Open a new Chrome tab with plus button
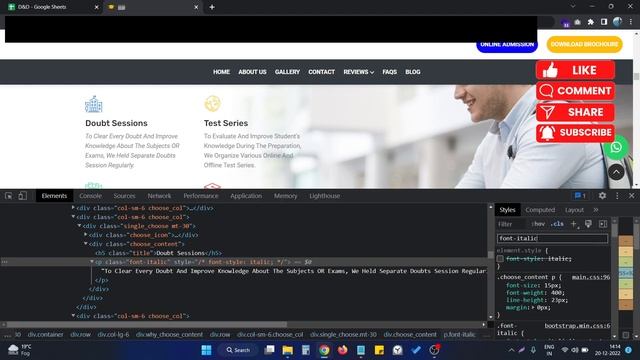 point(212,7)
